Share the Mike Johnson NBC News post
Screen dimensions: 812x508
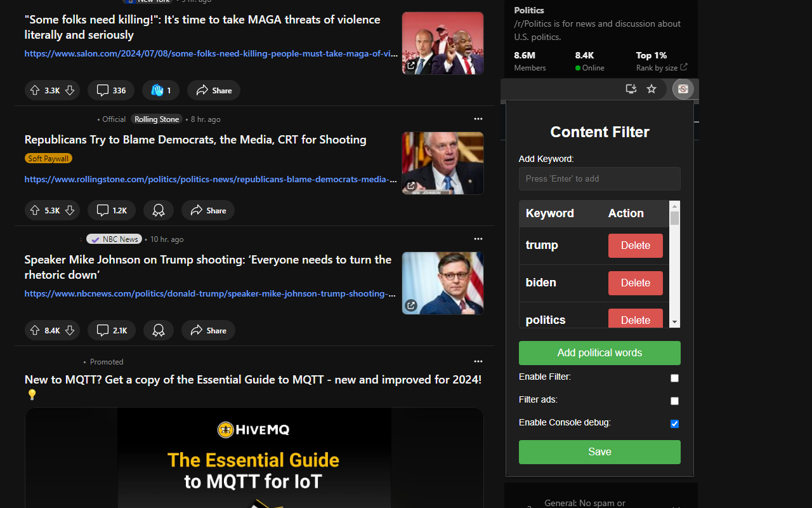tap(208, 330)
